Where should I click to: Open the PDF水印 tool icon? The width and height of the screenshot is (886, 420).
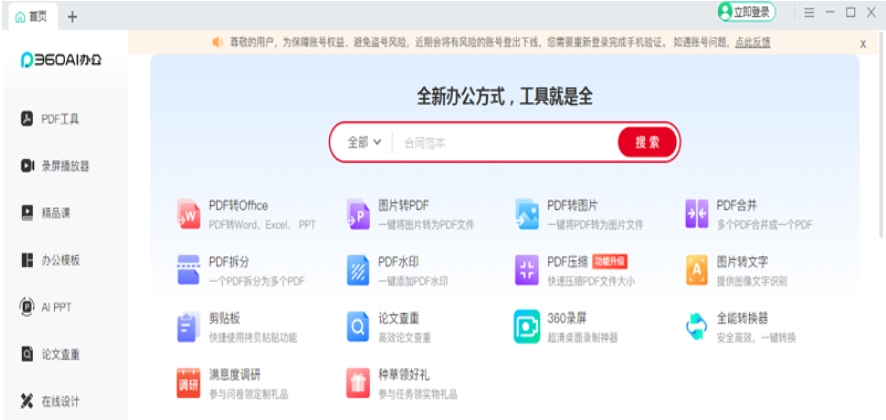358,270
